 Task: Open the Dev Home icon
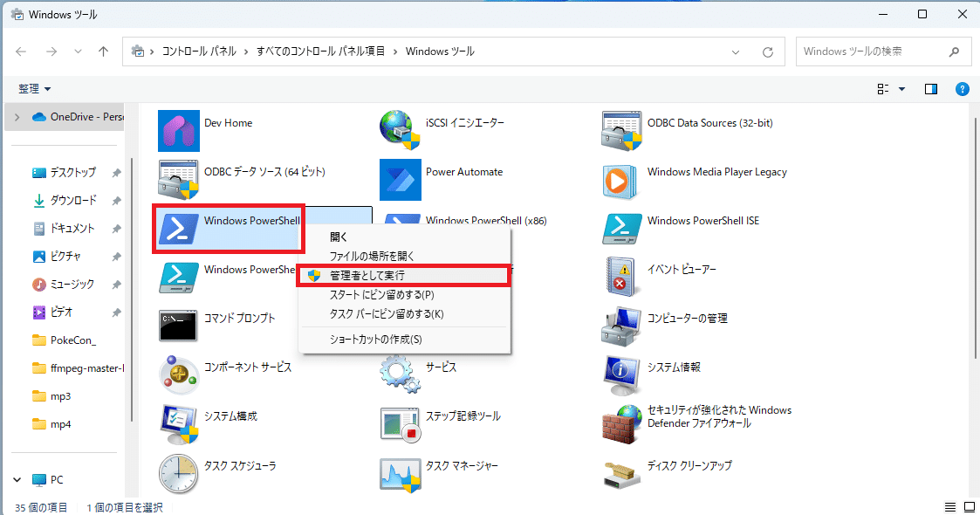[x=179, y=131]
